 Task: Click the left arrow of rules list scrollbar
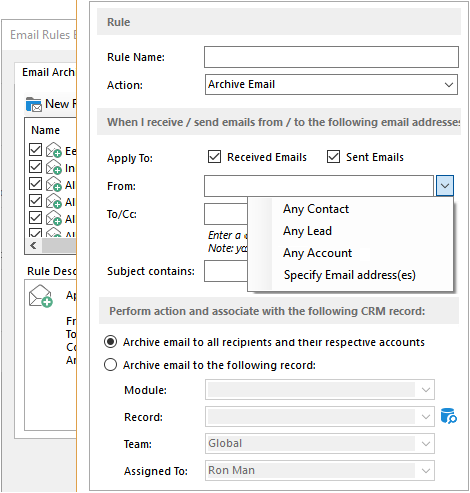click(x=33, y=246)
